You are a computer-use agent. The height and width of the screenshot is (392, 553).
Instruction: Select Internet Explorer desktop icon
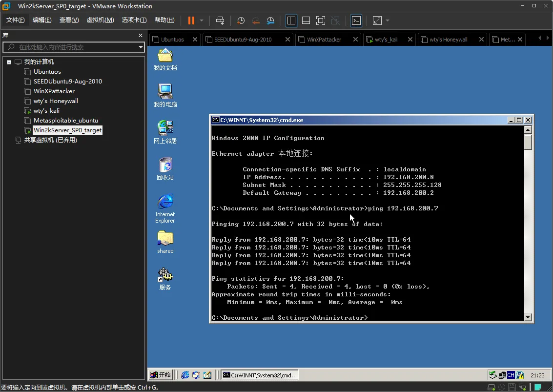(165, 208)
